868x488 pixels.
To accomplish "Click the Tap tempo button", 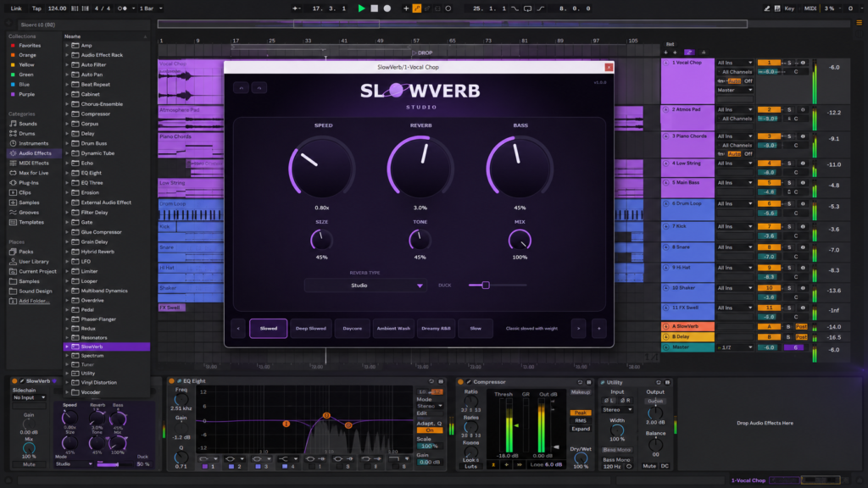I will 36,8.
